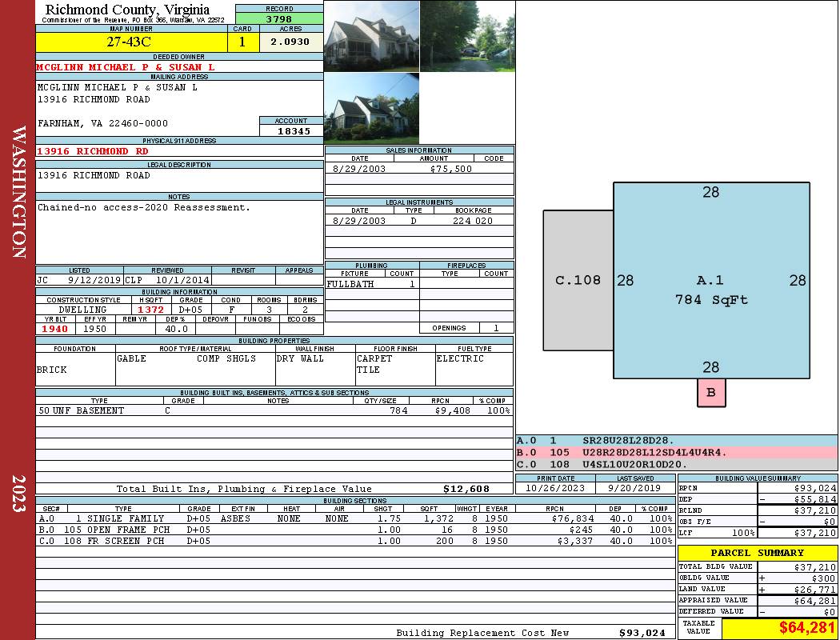Click the green record number 3798 field
The image size is (840, 640).
[x=279, y=18]
